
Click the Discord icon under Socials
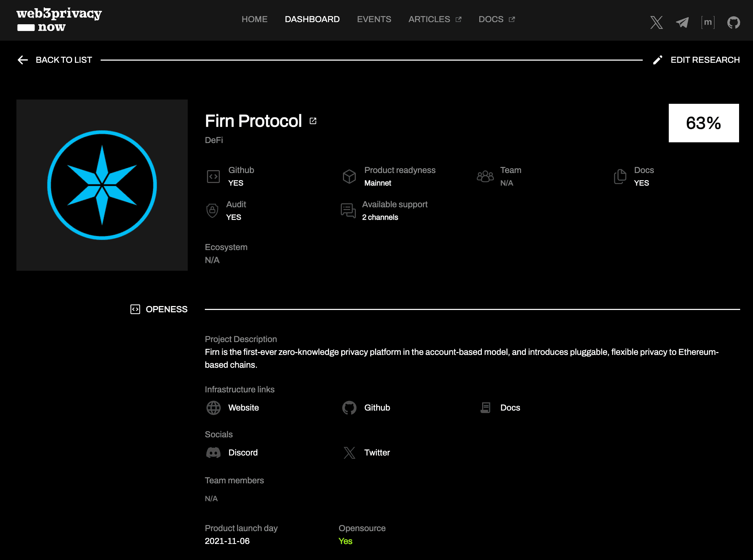pyautogui.click(x=213, y=453)
